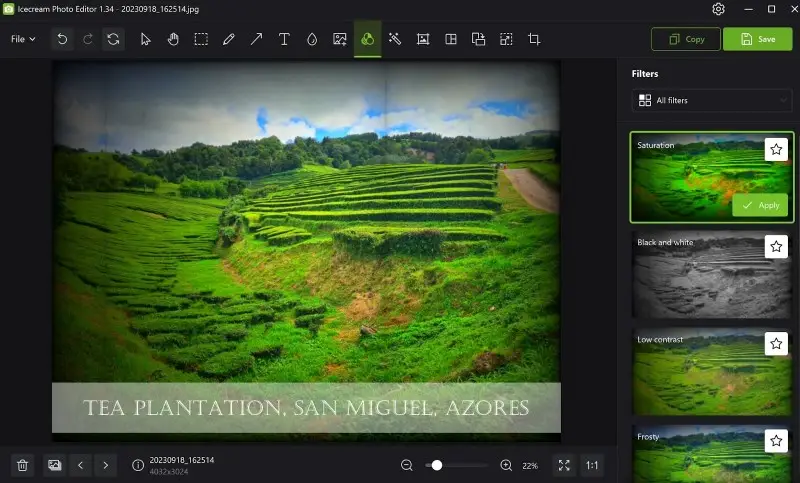Click the file name 20230918_162514

pyautogui.click(x=182, y=460)
